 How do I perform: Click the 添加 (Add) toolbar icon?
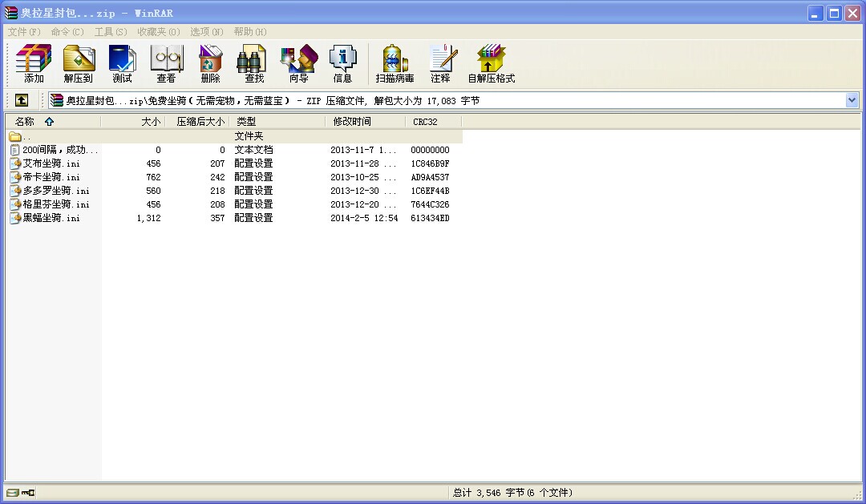pyautogui.click(x=34, y=64)
